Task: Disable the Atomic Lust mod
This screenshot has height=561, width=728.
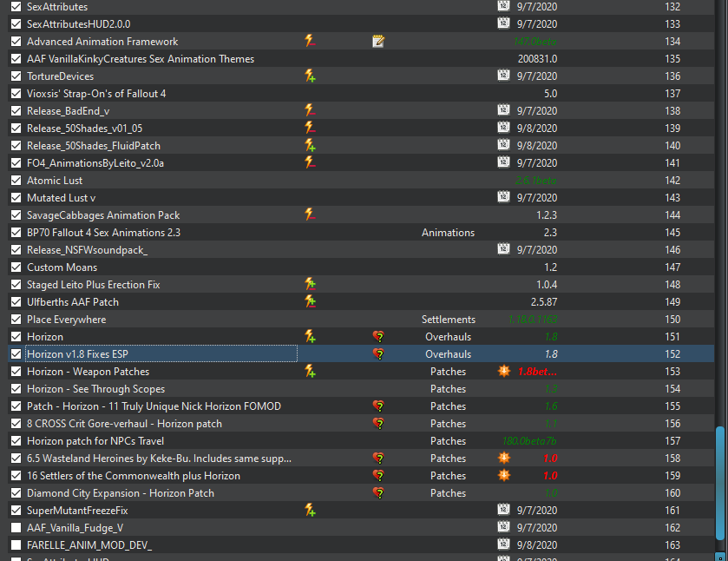Action: click(16, 181)
